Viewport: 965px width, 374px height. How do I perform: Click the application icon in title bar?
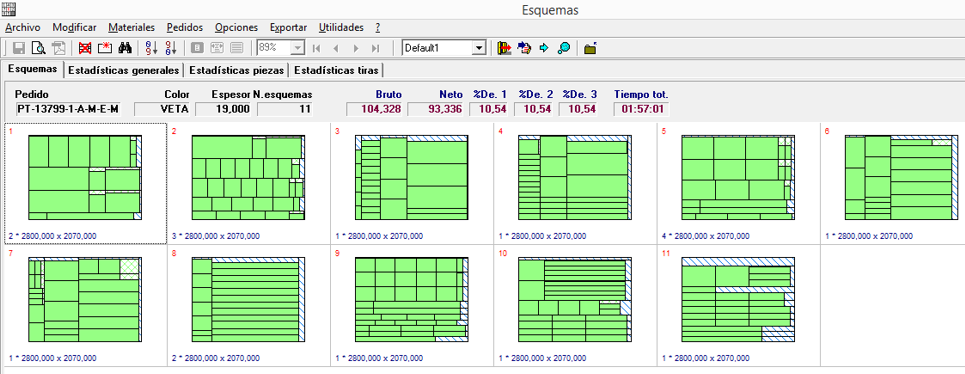(9, 9)
